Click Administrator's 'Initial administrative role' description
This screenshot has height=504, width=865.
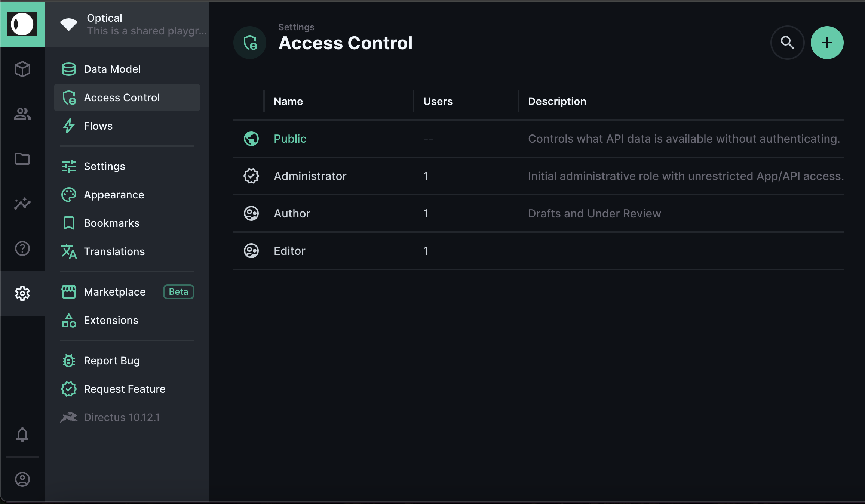[686, 176]
